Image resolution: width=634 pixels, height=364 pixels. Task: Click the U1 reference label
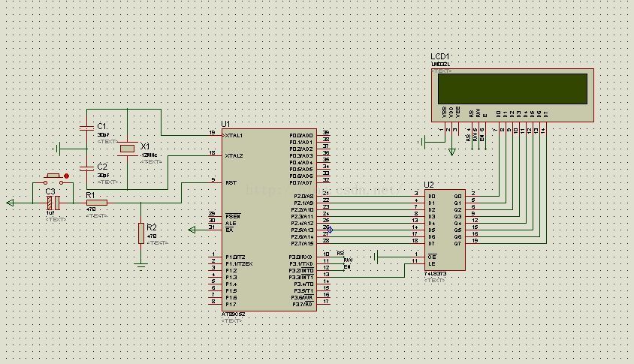[x=225, y=124]
